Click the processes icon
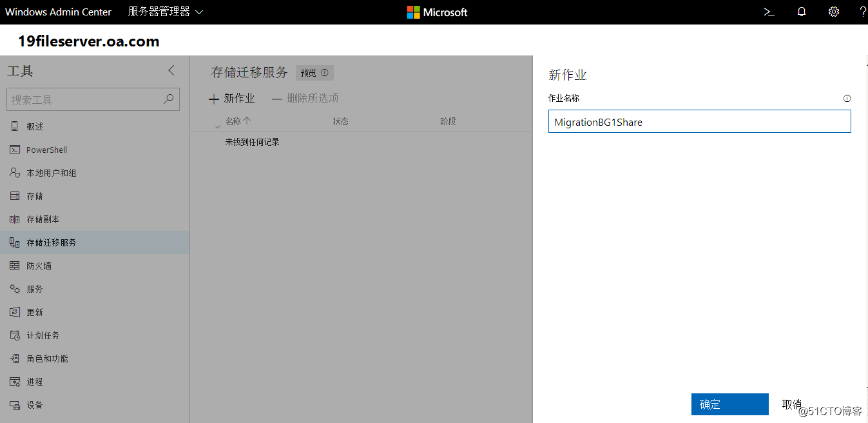Screen dimensions: 868x423 click(x=14, y=382)
